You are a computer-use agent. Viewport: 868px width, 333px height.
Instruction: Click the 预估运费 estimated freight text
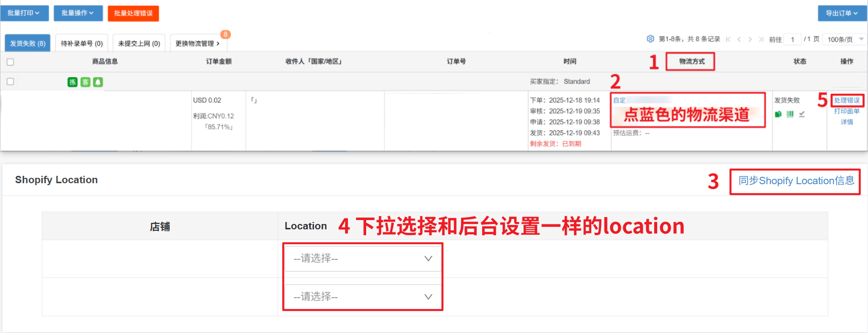(x=631, y=133)
